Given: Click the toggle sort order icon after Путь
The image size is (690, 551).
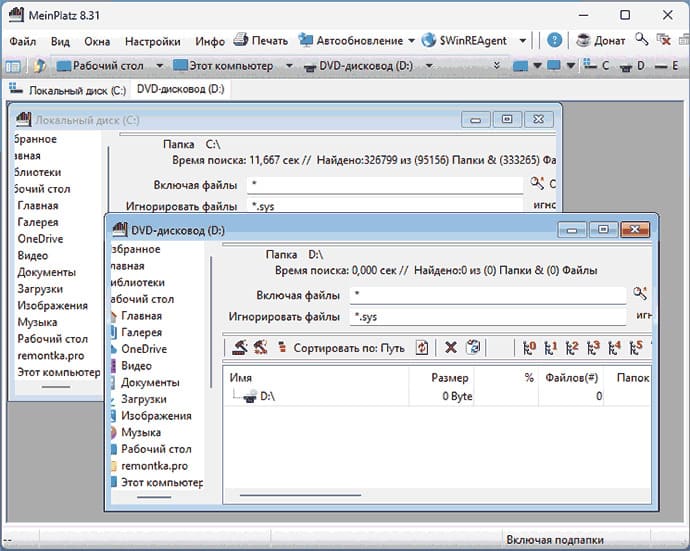Looking at the screenshot, I should (x=422, y=348).
